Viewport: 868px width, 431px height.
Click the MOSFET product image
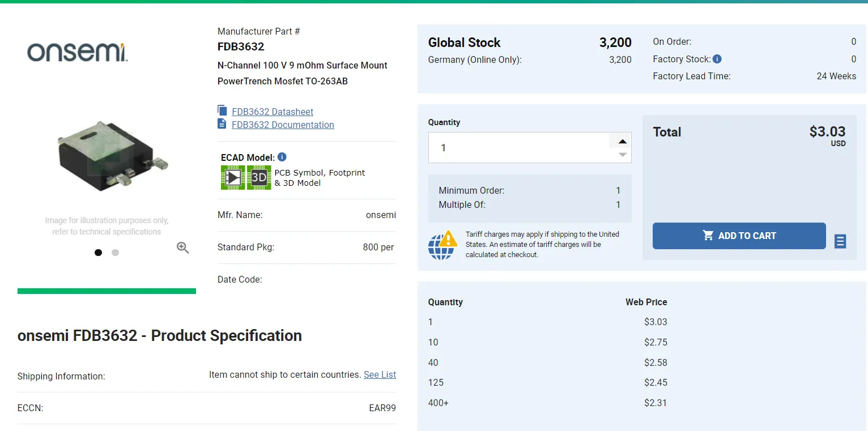pyautogui.click(x=113, y=155)
